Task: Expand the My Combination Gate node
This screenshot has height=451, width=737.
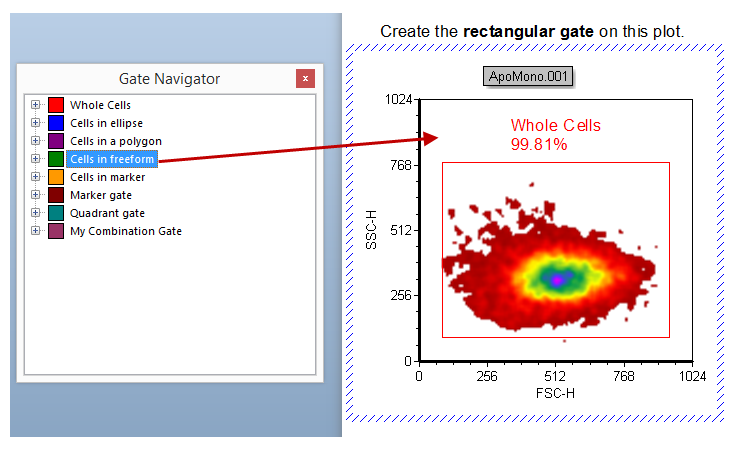Action: tap(36, 231)
